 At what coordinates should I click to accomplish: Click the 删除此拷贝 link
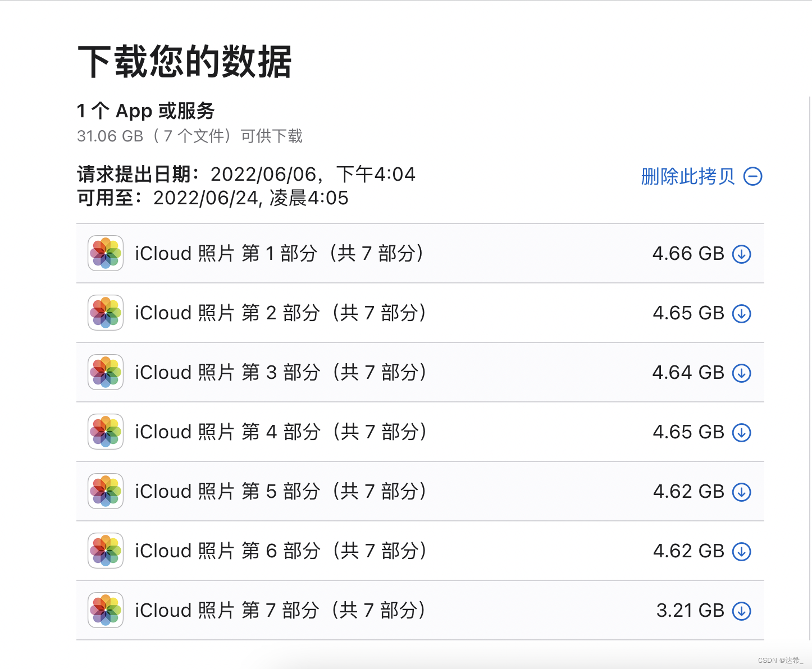coord(688,176)
